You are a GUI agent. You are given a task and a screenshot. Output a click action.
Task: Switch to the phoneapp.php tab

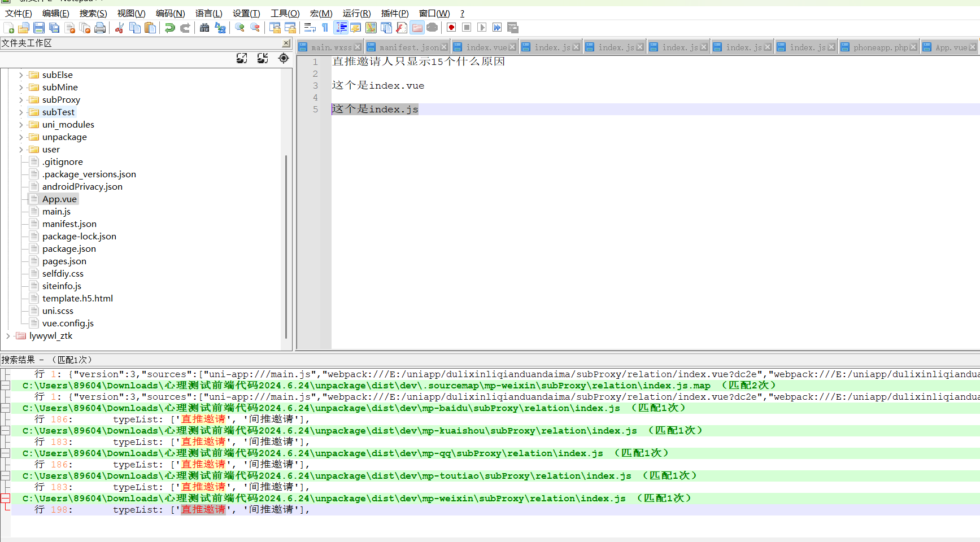881,47
